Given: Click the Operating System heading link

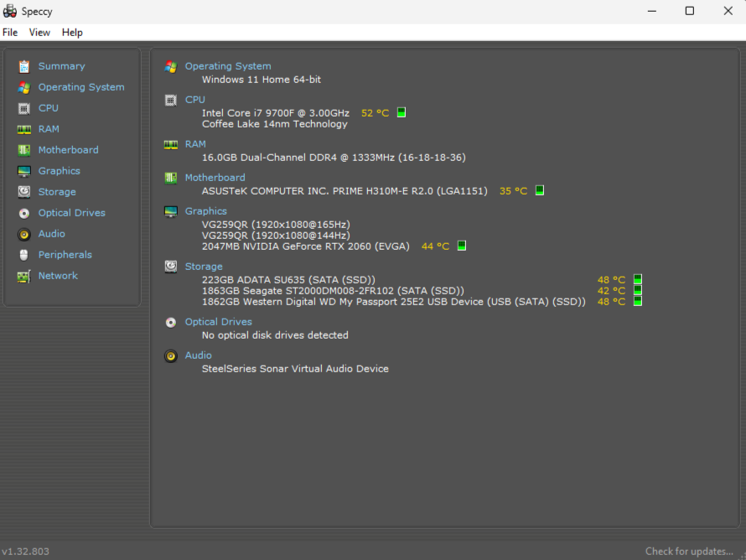Looking at the screenshot, I should [x=228, y=66].
